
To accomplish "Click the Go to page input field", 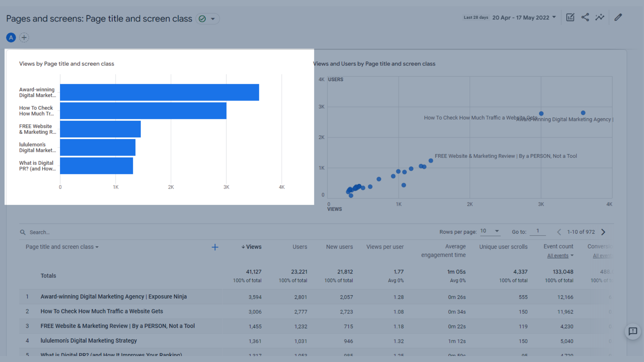I will point(539,232).
